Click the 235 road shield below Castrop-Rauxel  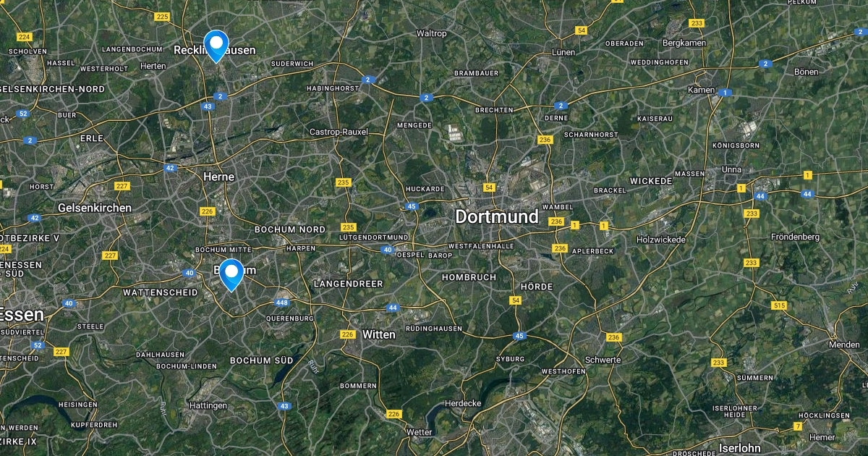tap(344, 182)
